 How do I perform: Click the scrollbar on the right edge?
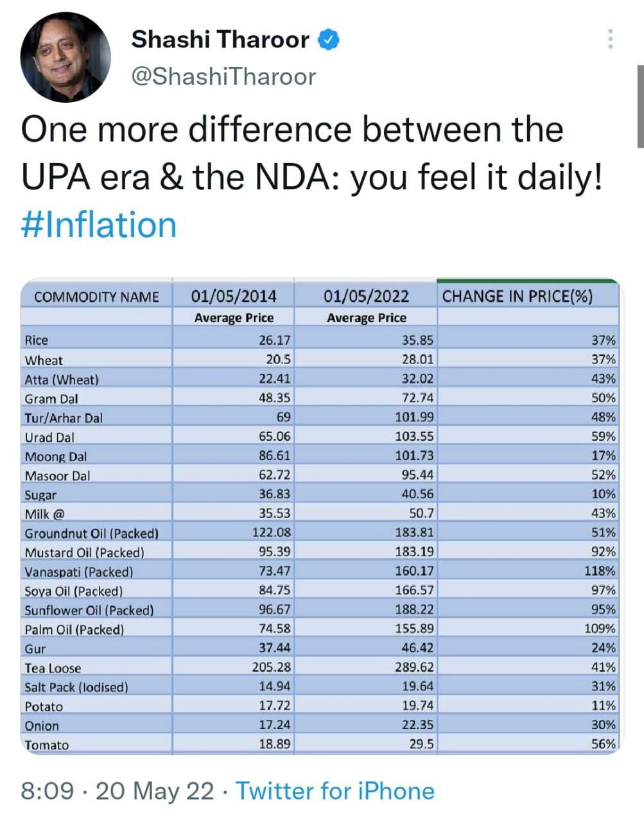[x=640, y=106]
